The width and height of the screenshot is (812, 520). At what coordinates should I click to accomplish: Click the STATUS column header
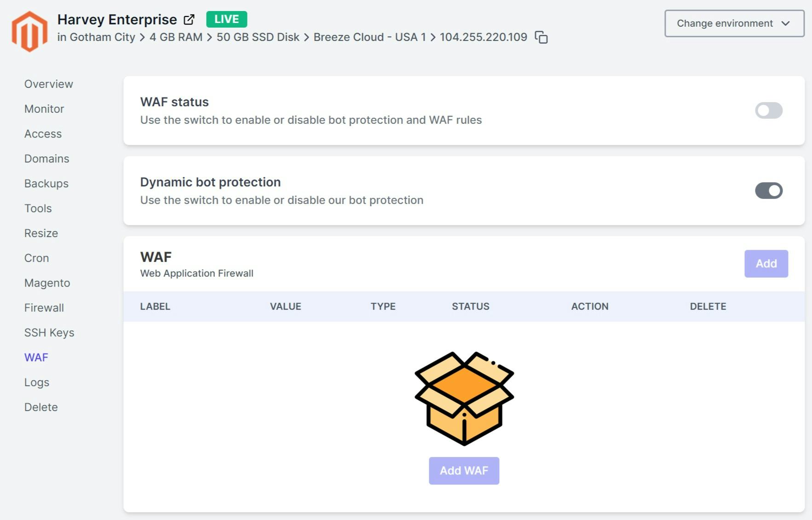470,306
